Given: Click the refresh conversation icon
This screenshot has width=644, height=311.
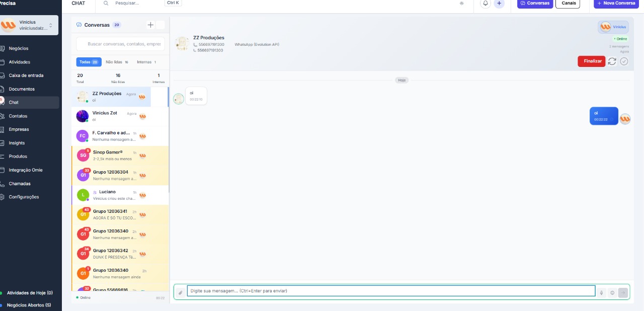Looking at the screenshot, I should click(x=612, y=61).
